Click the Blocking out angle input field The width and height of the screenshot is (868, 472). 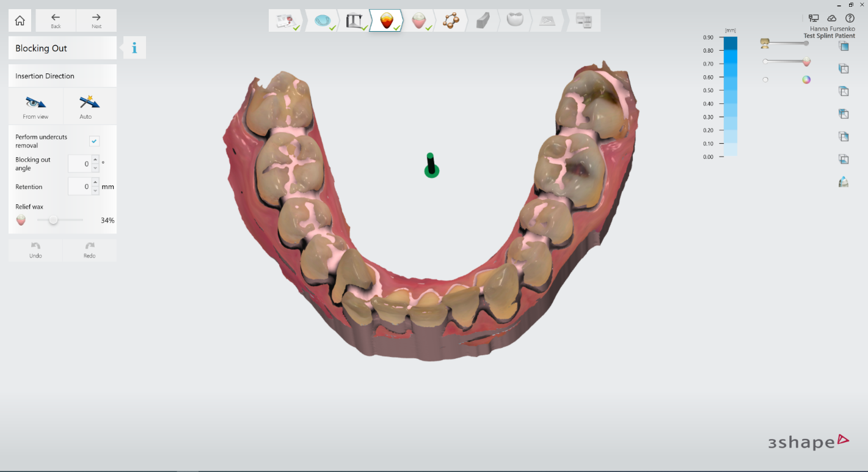tap(79, 164)
